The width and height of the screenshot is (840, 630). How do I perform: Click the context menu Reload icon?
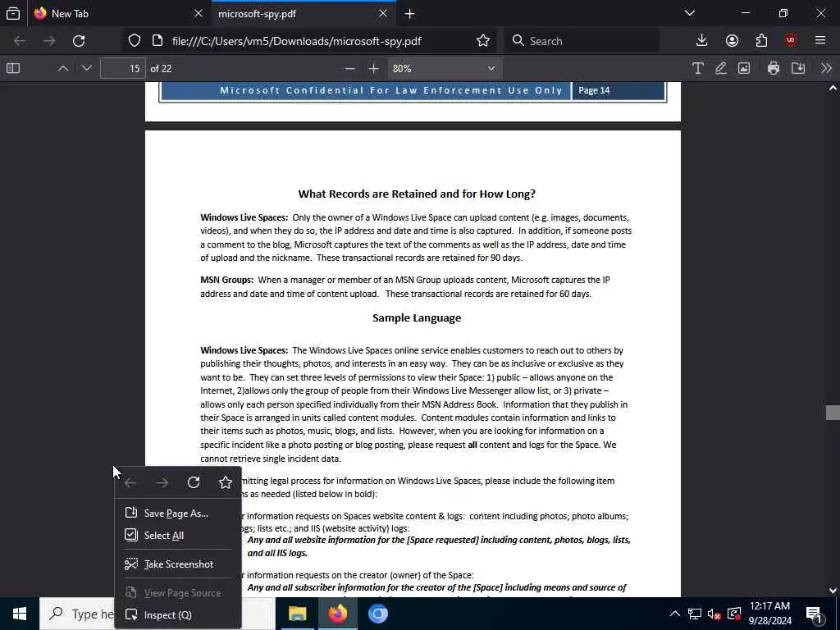(x=194, y=482)
